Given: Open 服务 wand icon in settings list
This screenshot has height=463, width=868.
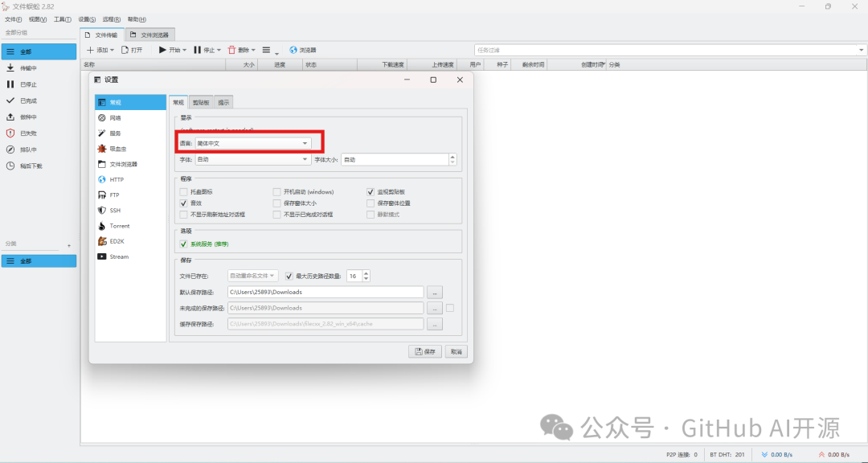Looking at the screenshot, I should coord(102,133).
